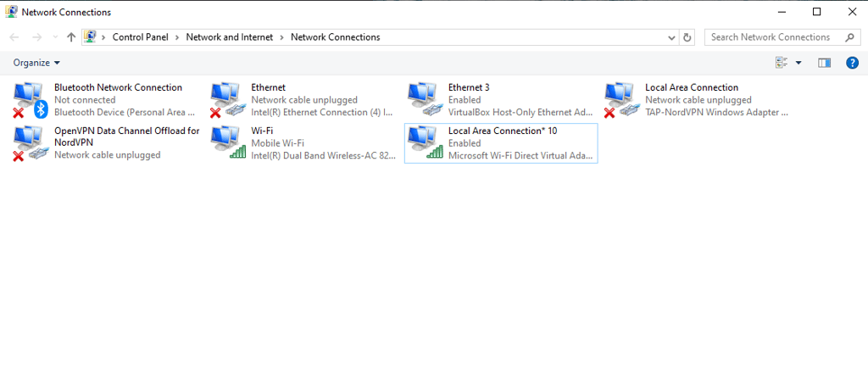868x385 pixels.
Task: Click the 'Mobile Wi-Fi' status text
Action: 277,143
